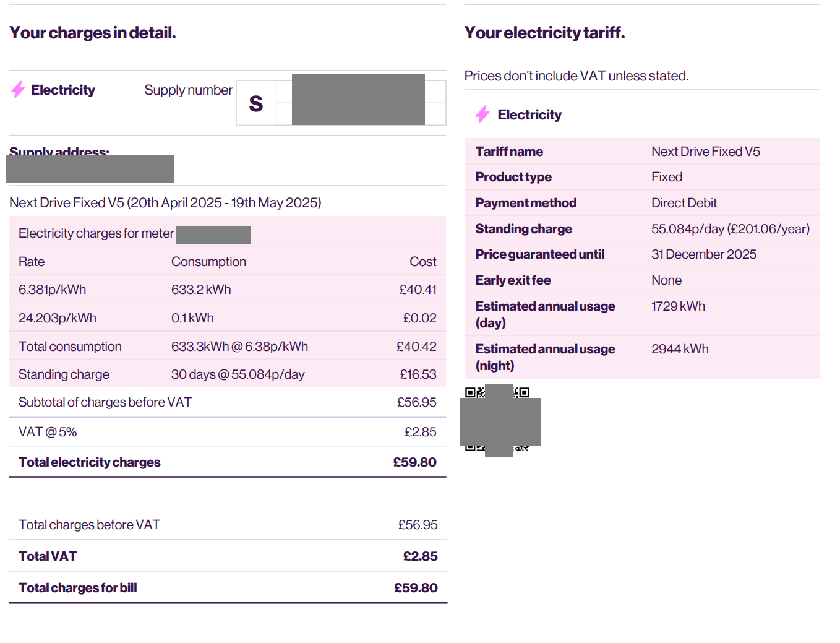Click the tariff name value Next Drive Fixed V5
This screenshot has width=840, height=643.
pos(705,152)
